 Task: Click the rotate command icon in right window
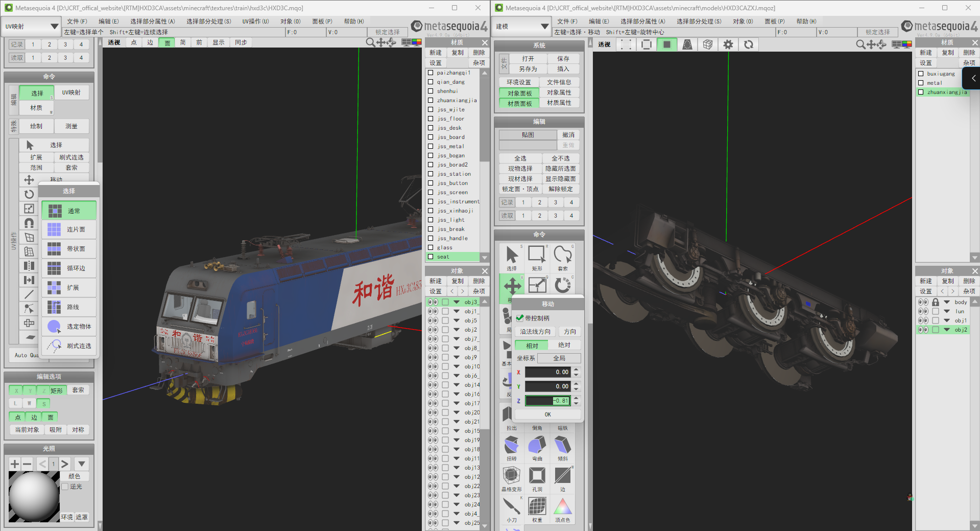pos(563,285)
